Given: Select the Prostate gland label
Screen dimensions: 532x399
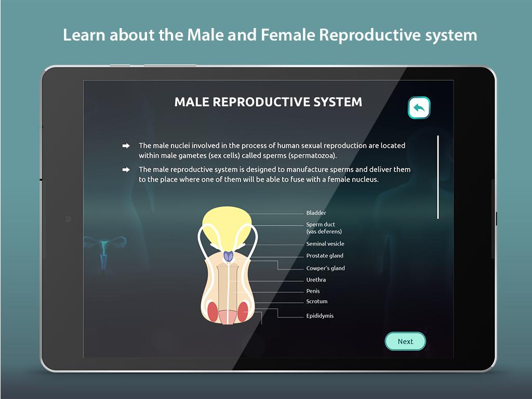Looking at the screenshot, I should click(x=324, y=256).
